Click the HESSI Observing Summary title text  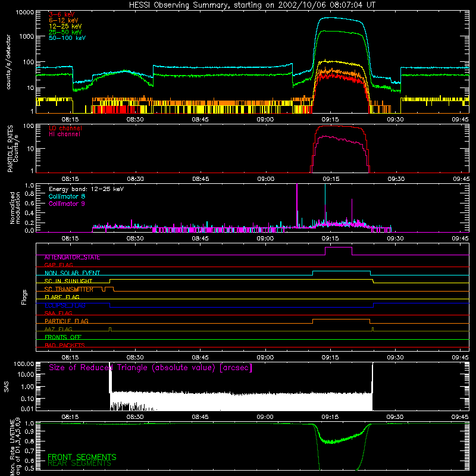point(252,5)
